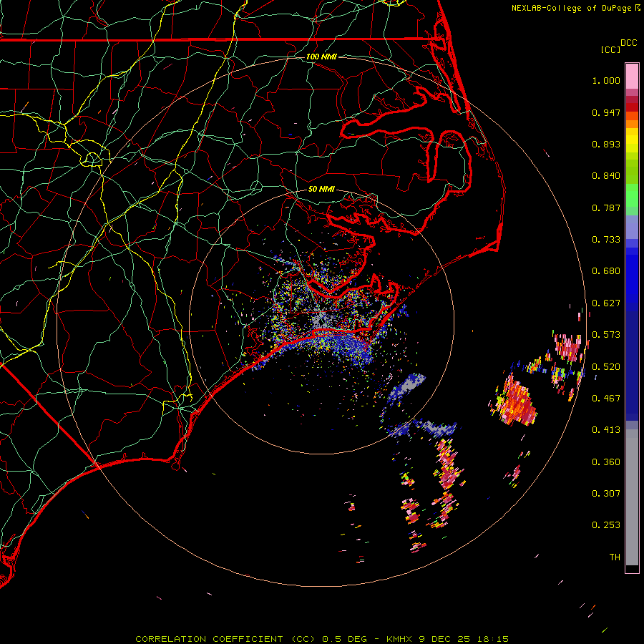Click the 0.947 scale value

tap(606, 112)
